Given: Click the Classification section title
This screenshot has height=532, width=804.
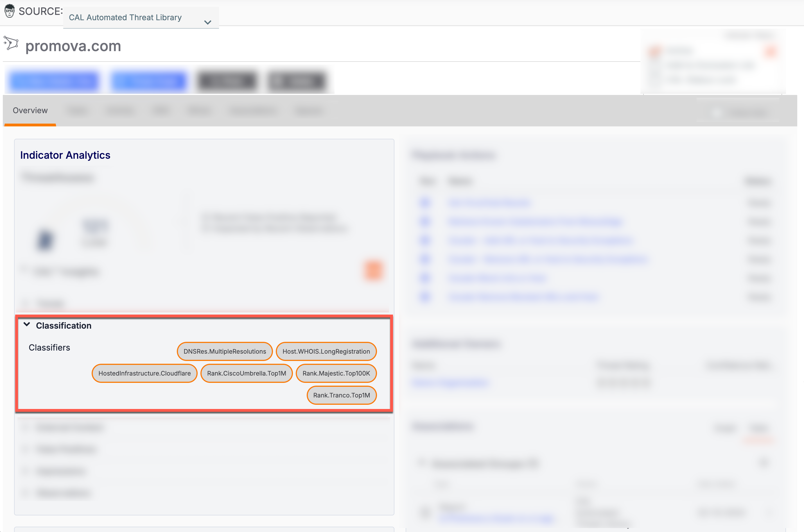Looking at the screenshot, I should click(x=64, y=326).
